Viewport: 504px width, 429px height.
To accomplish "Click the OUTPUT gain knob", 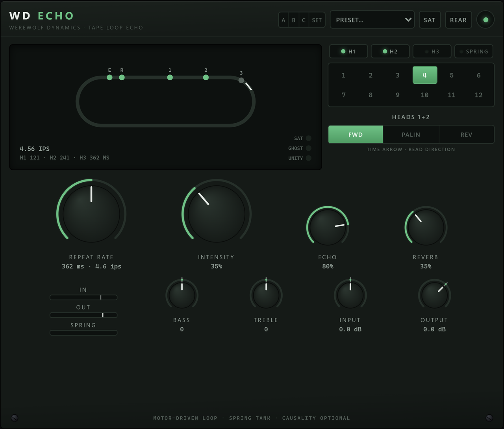I will 435,295.
